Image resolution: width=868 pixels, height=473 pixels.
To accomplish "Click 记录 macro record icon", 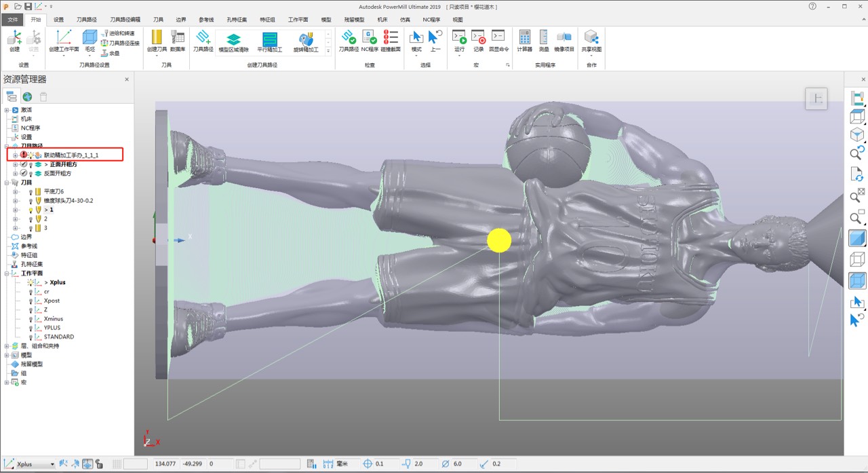I will tap(478, 38).
